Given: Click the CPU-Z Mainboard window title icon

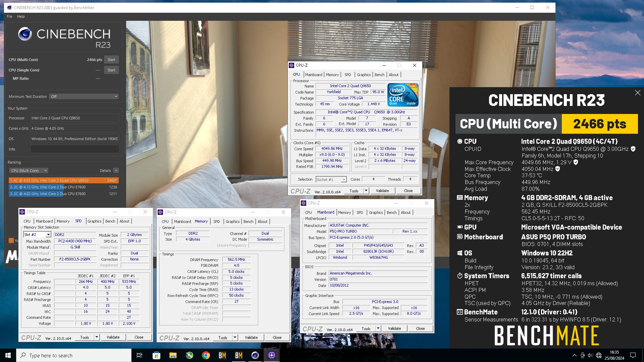Looking at the screenshot, I should [x=304, y=203].
